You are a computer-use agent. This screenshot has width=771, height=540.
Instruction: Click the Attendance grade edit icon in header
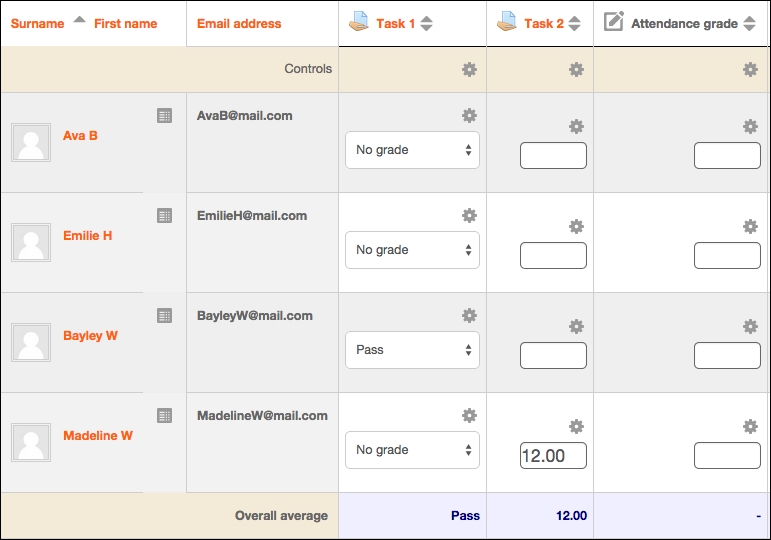614,22
